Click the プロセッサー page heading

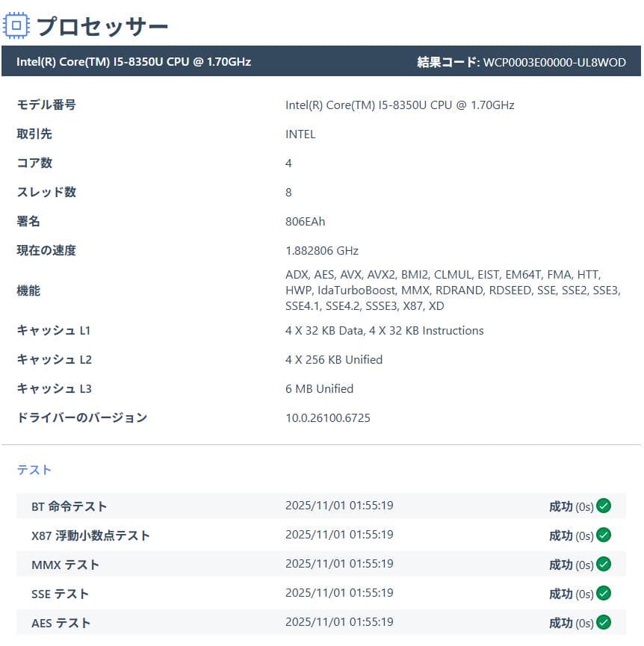point(105,25)
